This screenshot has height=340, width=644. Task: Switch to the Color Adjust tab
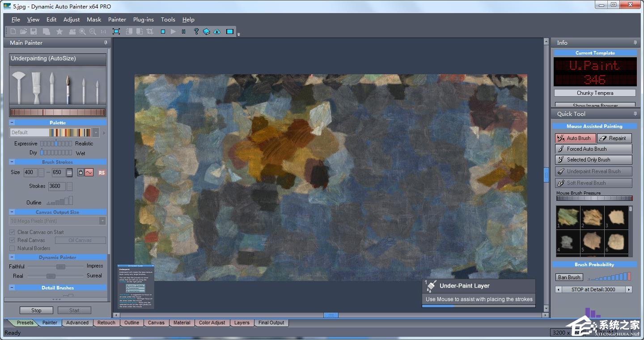[212, 323]
